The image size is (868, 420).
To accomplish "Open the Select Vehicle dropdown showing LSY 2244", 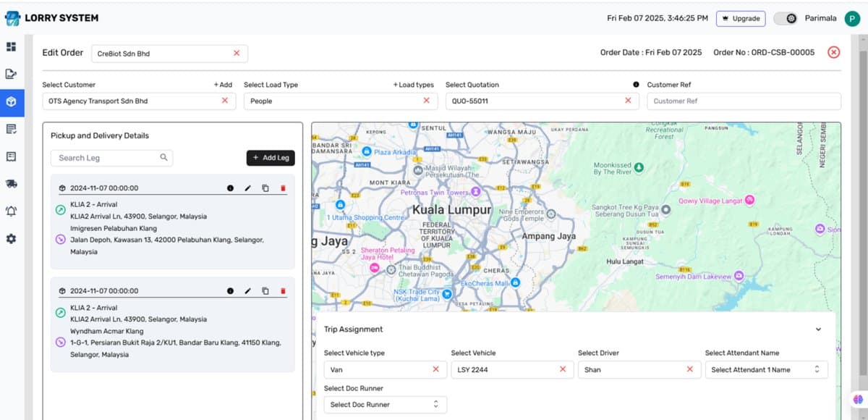I will tap(513, 369).
